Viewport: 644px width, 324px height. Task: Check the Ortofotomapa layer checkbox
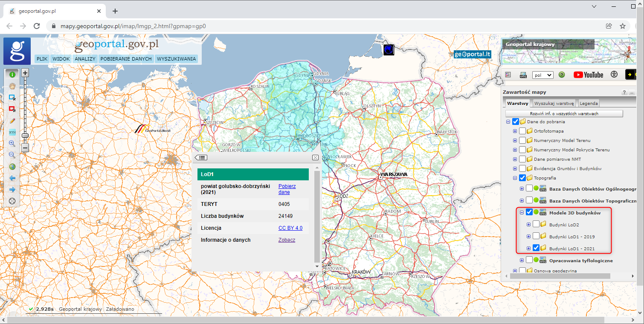[x=522, y=131]
